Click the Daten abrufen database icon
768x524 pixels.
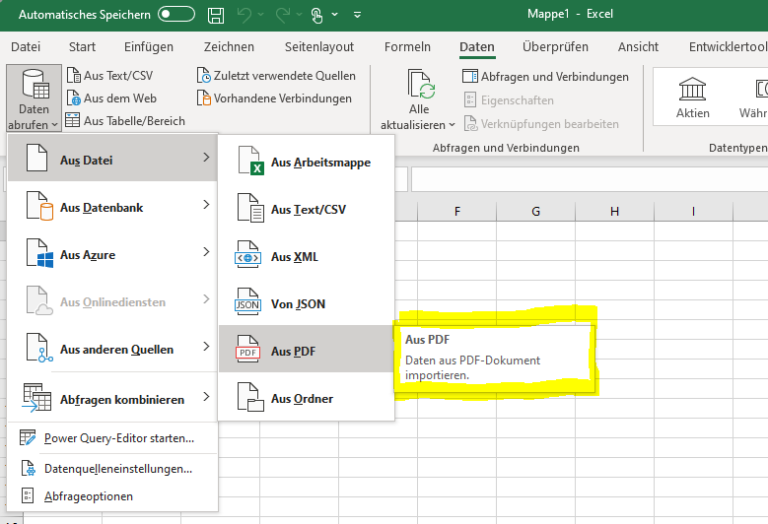pyautogui.click(x=35, y=84)
